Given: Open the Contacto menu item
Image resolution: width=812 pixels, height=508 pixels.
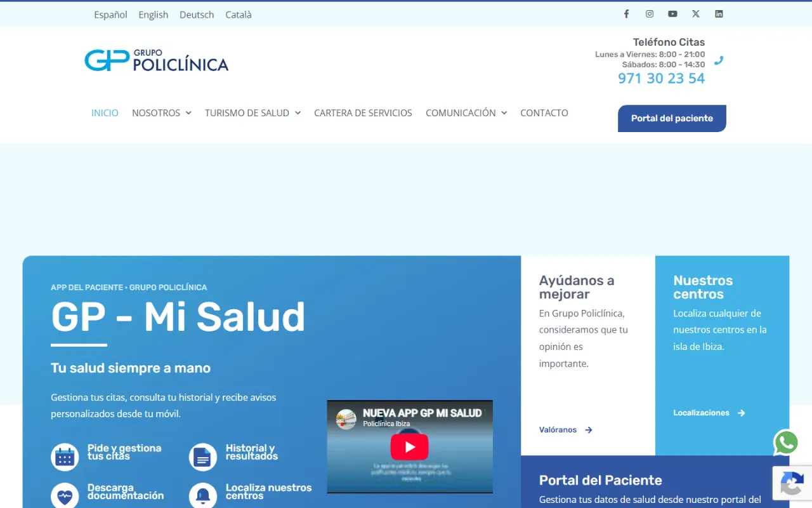Looking at the screenshot, I should coord(544,113).
